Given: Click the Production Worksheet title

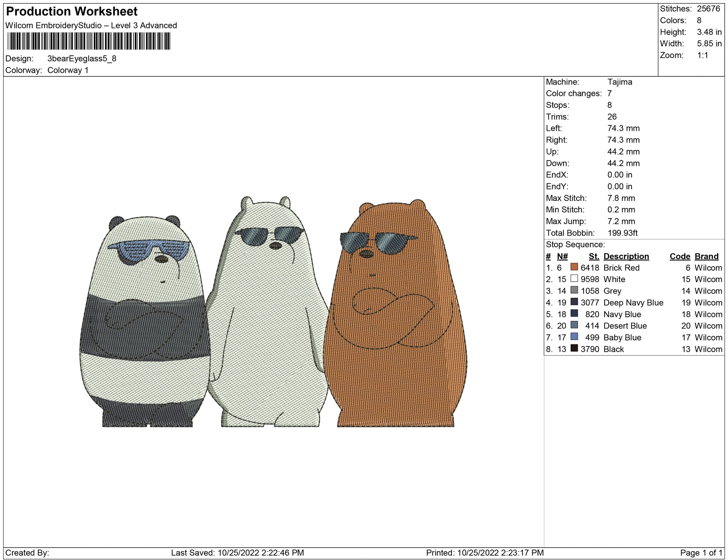Looking at the screenshot, I should point(72,12).
